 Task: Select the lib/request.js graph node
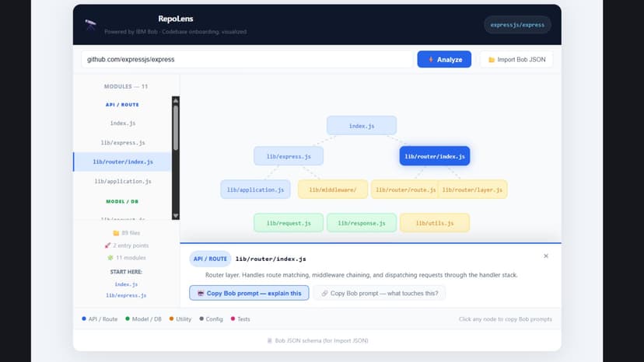click(289, 223)
